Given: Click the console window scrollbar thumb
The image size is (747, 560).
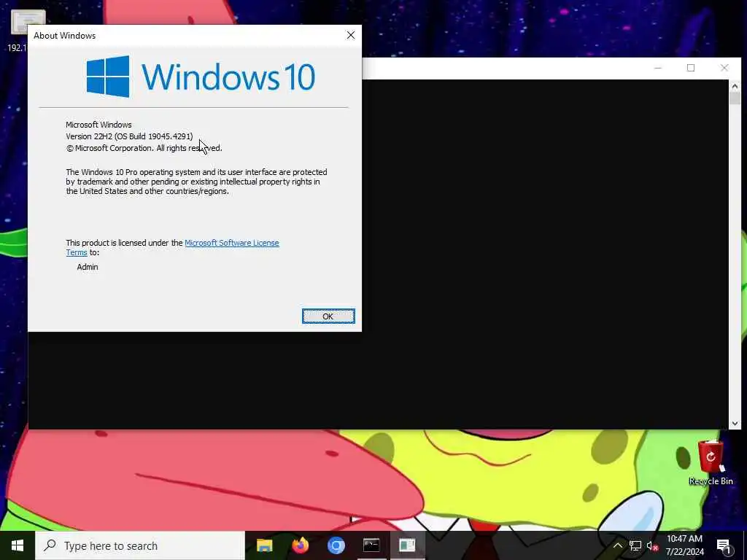Looking at the screenshot, I should click(x=735, y=98).
